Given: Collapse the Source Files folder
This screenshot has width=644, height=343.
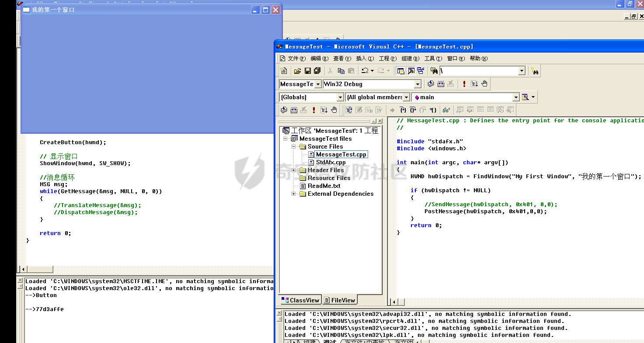Looking at the screenshot, I should pyautogui.click(x=294, y=146).
